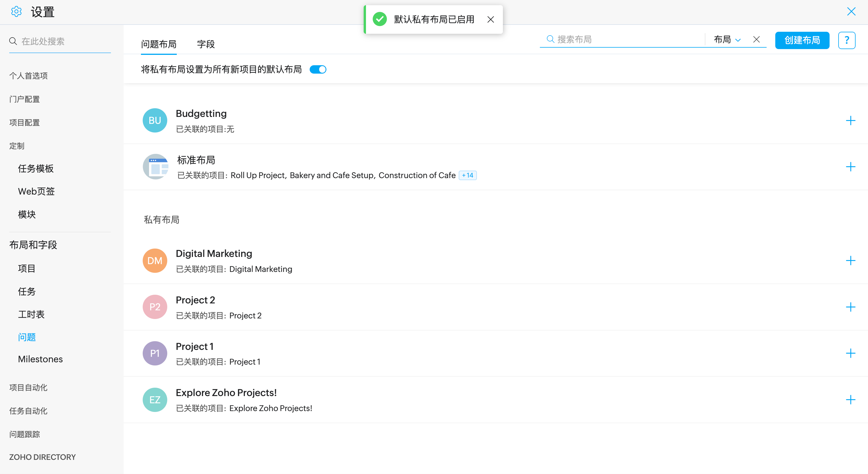Click plus icon on Project 2 row
Image resolution: width=868 pixels, height=474 pixels.
click(850, 307)
